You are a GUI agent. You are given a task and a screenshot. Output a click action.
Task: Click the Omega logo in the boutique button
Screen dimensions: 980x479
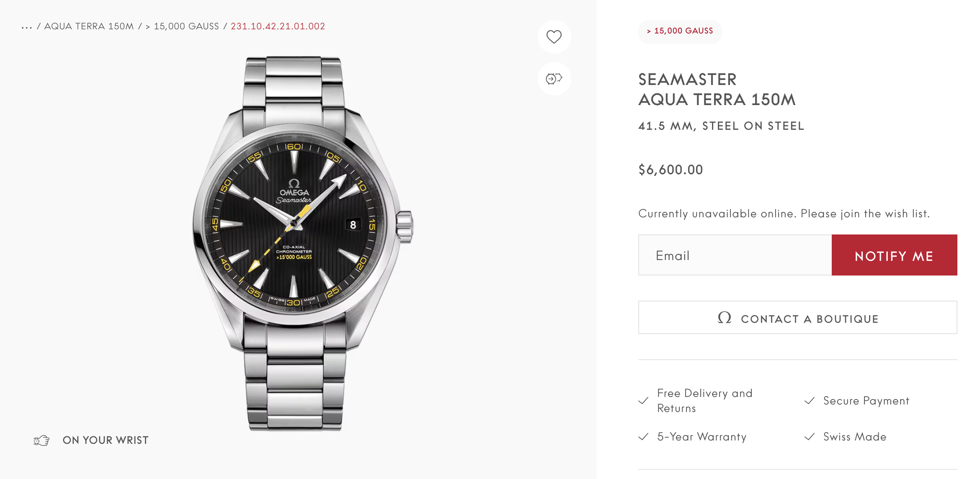point(725,318)
